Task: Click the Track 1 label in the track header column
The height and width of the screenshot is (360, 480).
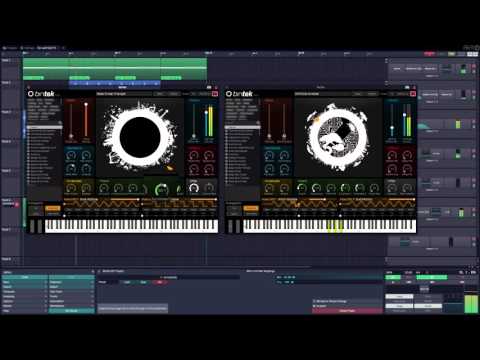Action: pos(6,60)
